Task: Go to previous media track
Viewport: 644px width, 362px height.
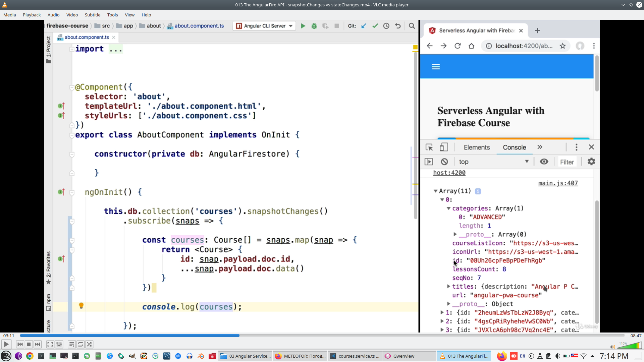Action: tap(20, 344)
